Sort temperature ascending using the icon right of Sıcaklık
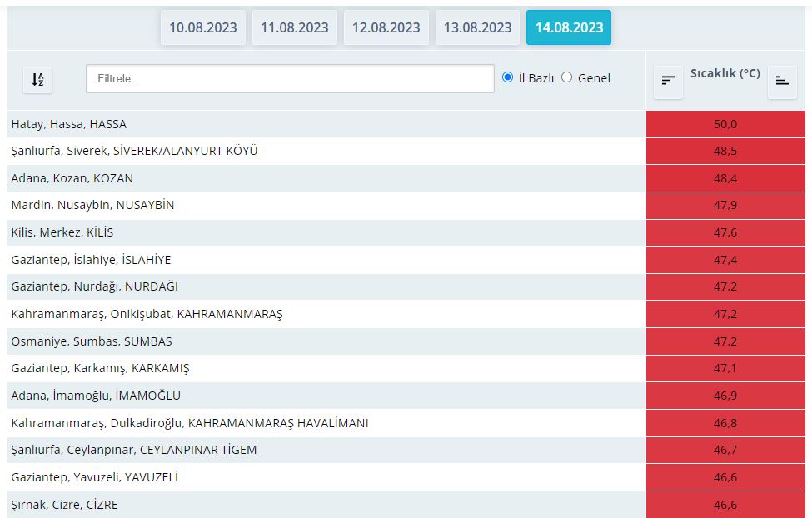The height and width of the screenshot is (518, 812). pyautogui.click(x=781, y=81)
